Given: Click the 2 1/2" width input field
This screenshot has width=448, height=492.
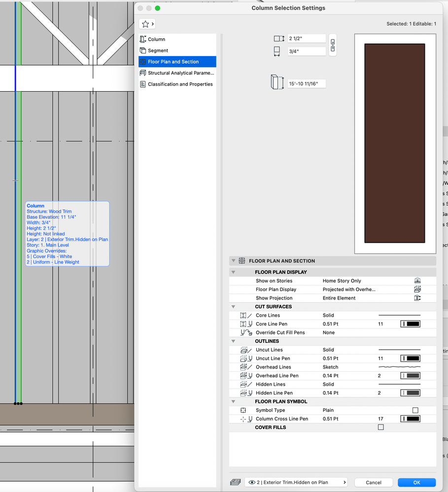Looking at the screenshot, I should [307, 38].
